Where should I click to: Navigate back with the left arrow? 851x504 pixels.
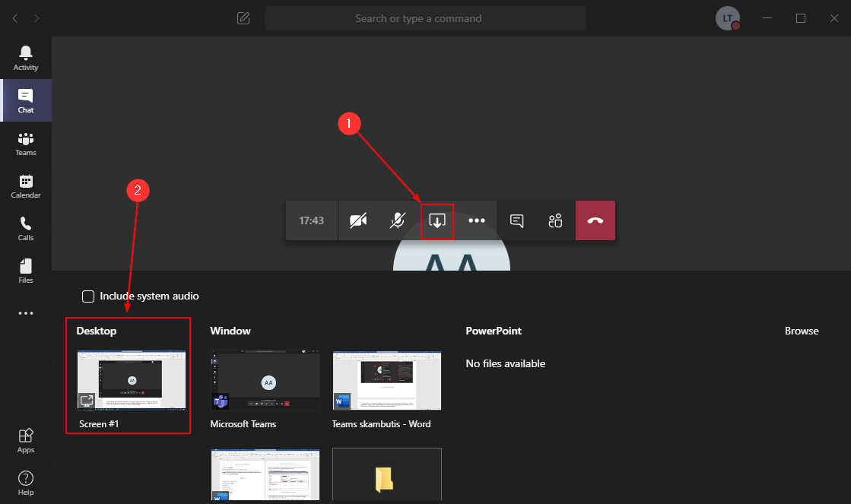tap(15, 18)
